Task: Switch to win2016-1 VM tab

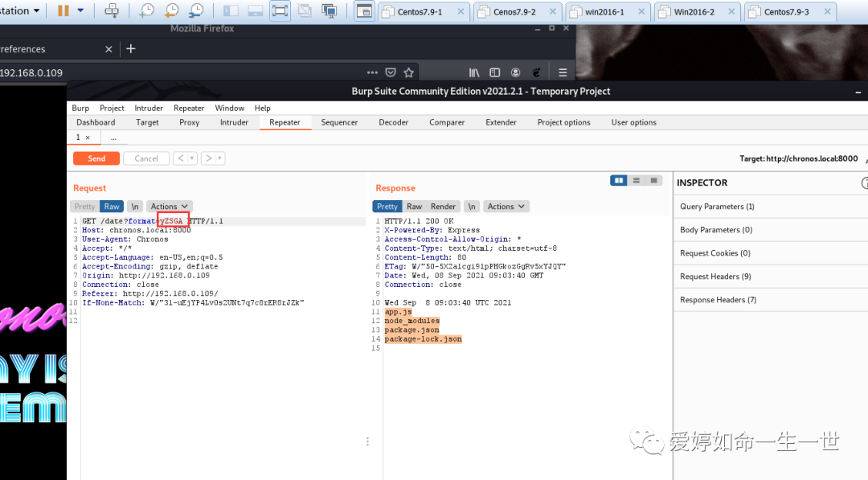Action: (604, 11)
